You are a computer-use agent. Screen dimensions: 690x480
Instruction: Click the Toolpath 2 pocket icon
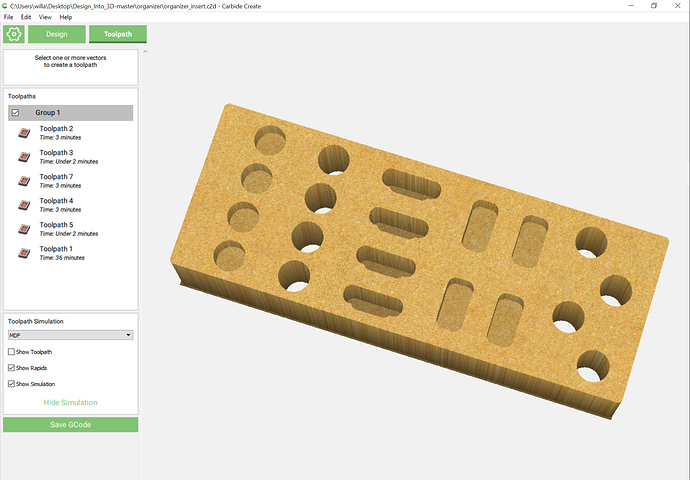[24, 132]
